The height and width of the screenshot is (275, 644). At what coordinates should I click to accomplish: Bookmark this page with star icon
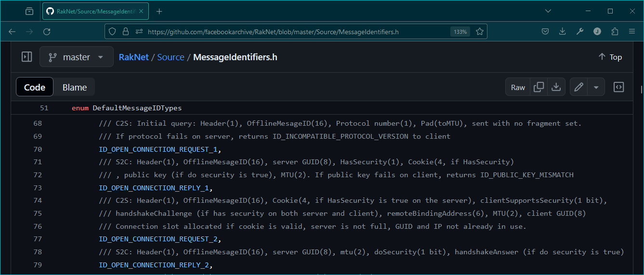pyautogui.click(x=480, y=32)
